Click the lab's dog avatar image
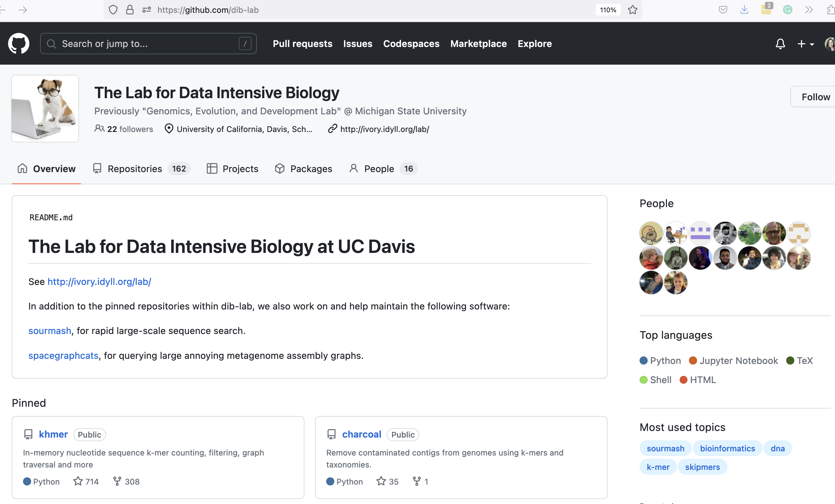Screen dimensions: 835x504 (45, 108)
